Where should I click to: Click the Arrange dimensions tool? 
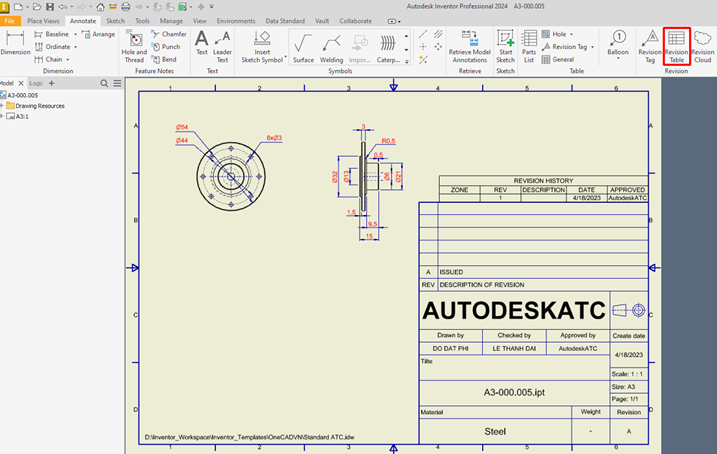[x=98, y=34]
